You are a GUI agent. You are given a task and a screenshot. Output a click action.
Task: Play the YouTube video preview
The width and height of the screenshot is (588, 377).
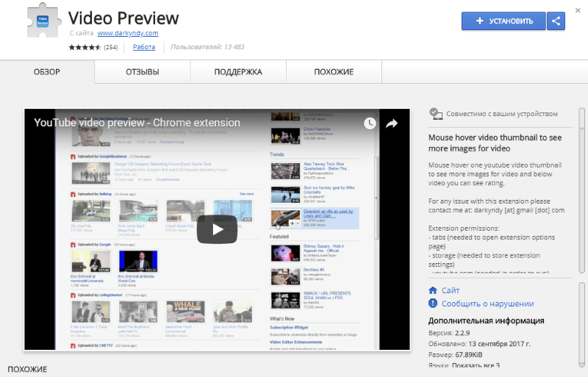[217, 229]
